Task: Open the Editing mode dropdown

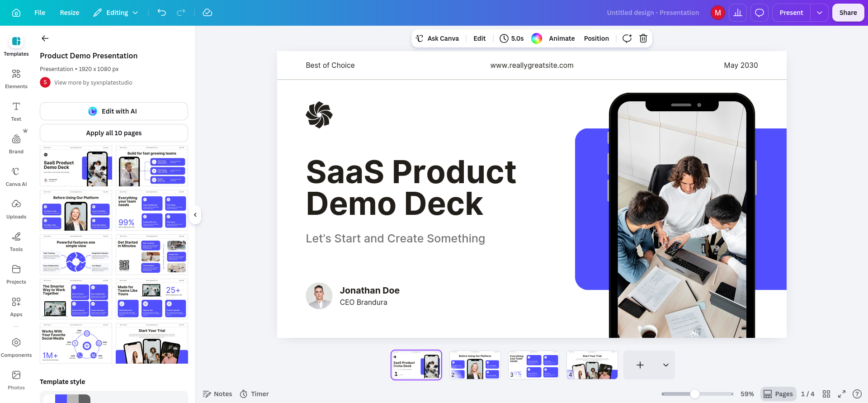Action: pos(116,13)
